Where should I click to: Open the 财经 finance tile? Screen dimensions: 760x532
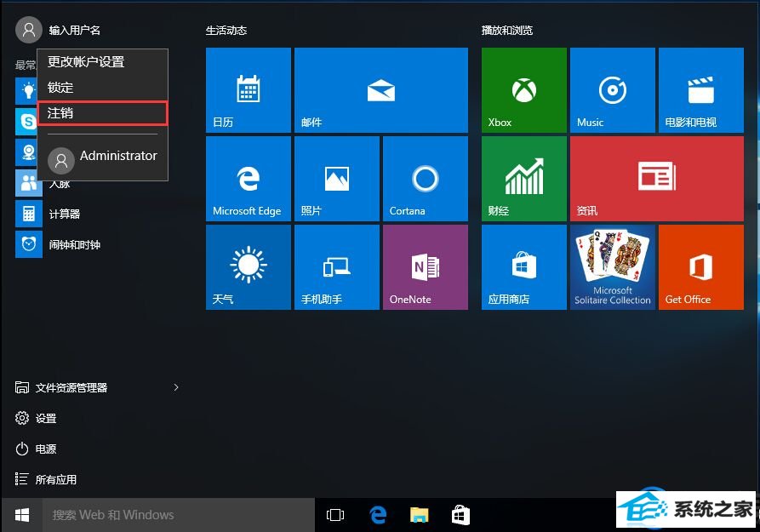524,179
